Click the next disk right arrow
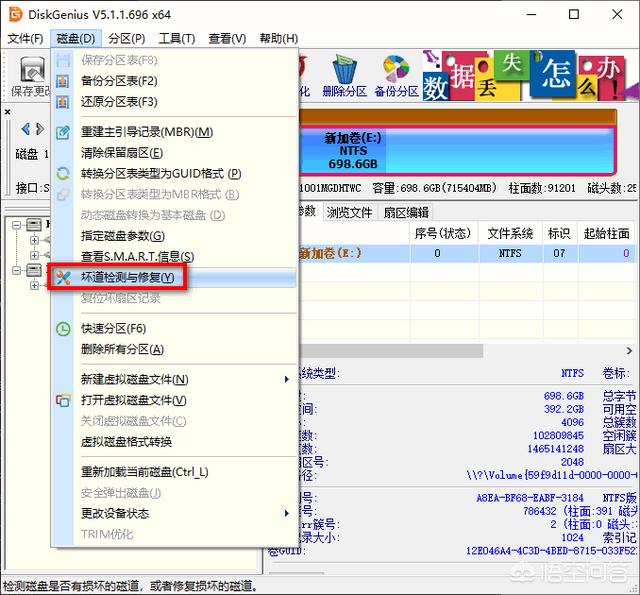Screen dimensions: 640x595 [x=40, y=129]
